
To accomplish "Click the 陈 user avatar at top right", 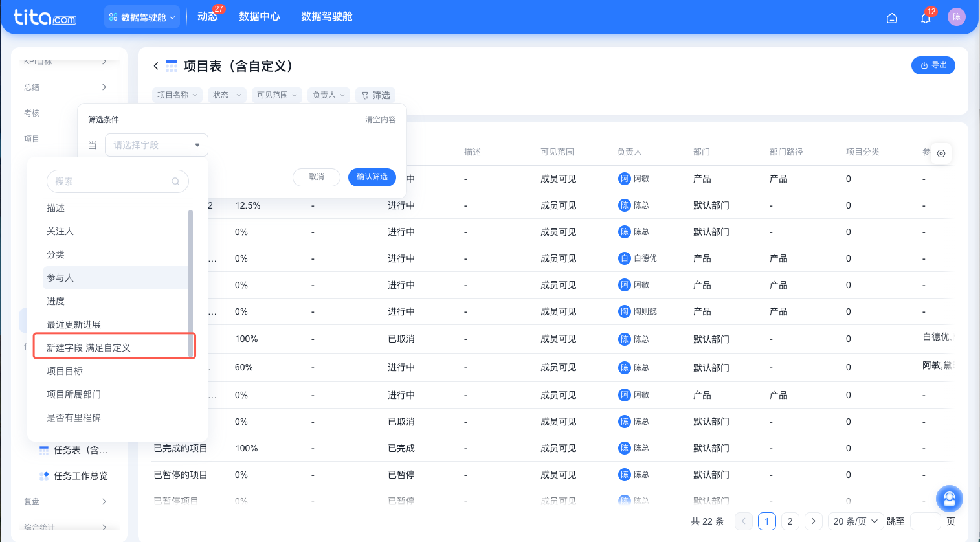I will pyautogui.click(x=957, y=17).
